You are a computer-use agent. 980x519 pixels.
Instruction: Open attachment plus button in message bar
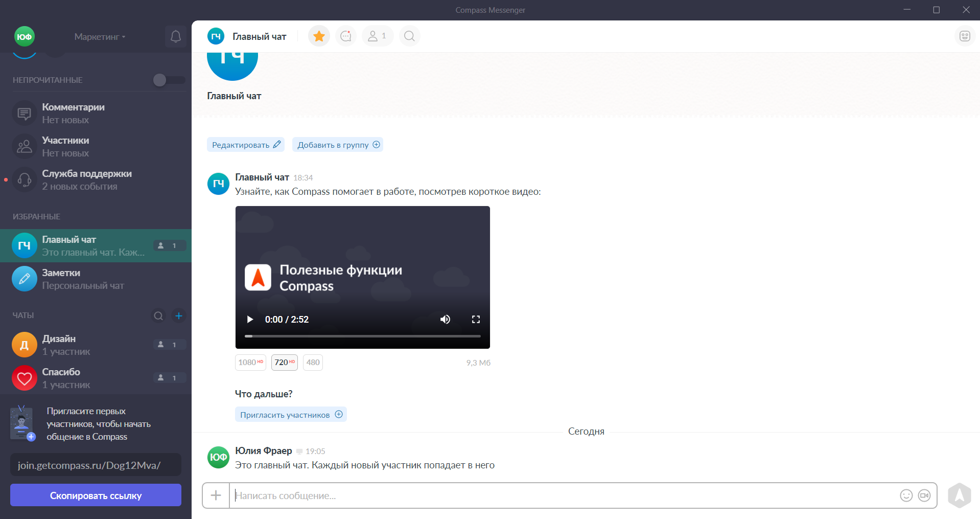click(216, 495)
